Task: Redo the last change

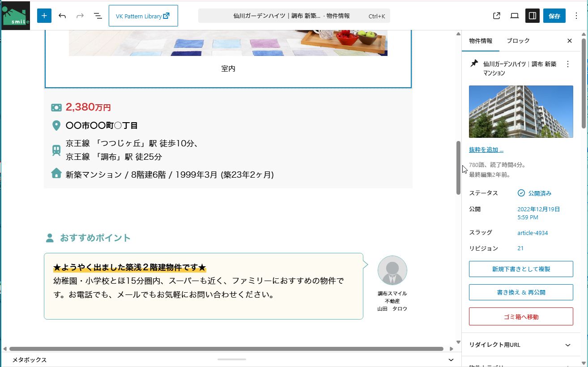Action: pyautogui.click(x=80, y=15)
